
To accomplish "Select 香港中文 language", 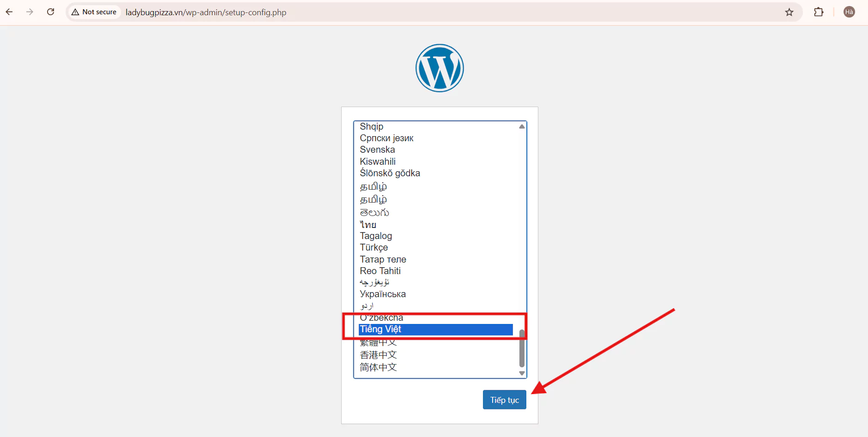I will pyautogui.click(x=436, y=355).
